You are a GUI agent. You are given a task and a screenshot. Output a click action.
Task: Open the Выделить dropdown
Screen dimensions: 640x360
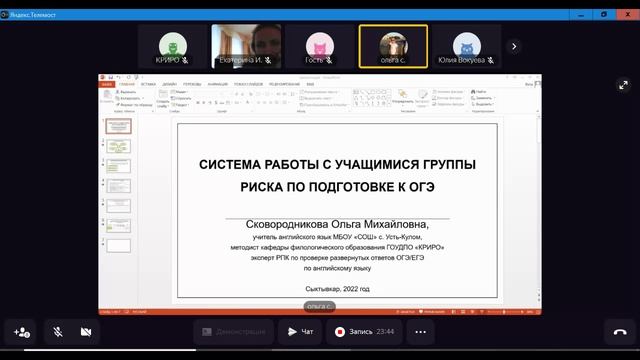click(x=482, y=104)
